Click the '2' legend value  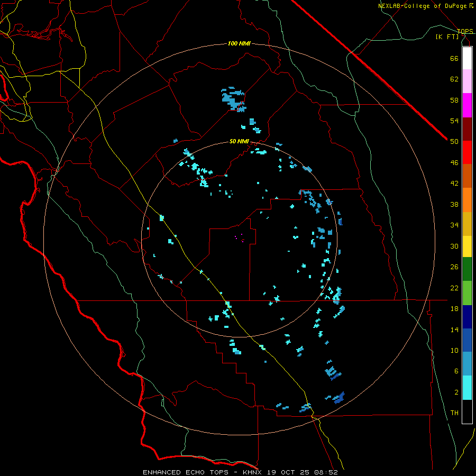(456, 392)
